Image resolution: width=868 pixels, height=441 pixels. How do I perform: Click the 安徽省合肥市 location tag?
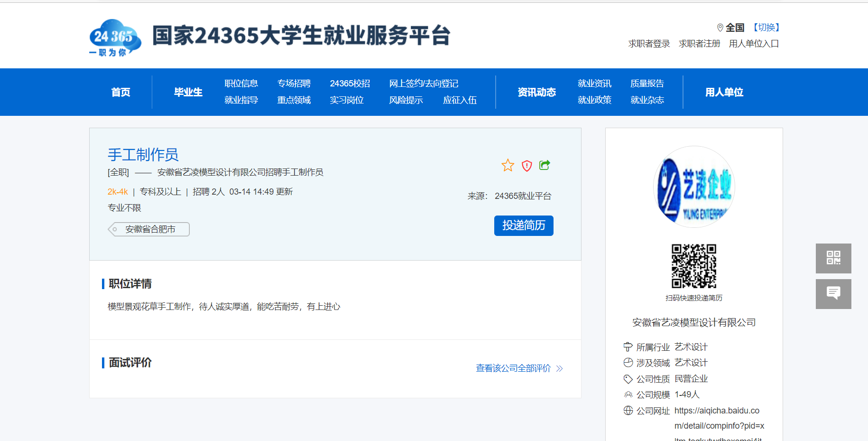pos(149,229)
